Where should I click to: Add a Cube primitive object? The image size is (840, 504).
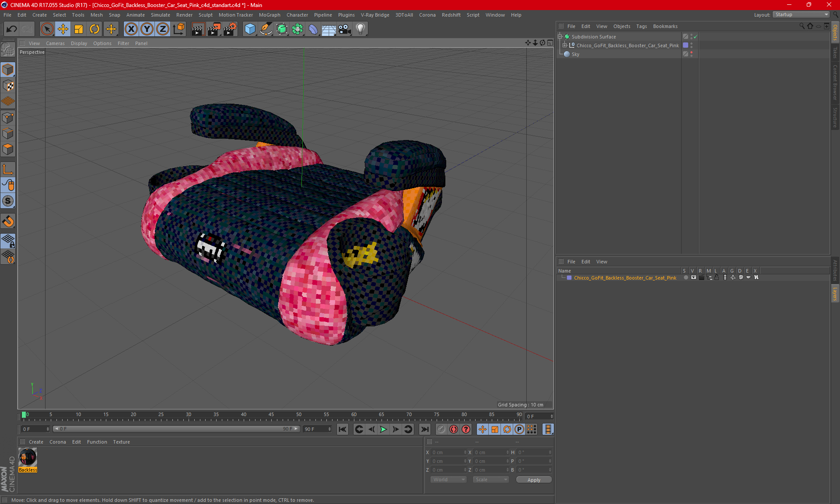pyautogui.click(x=250, y=29)
